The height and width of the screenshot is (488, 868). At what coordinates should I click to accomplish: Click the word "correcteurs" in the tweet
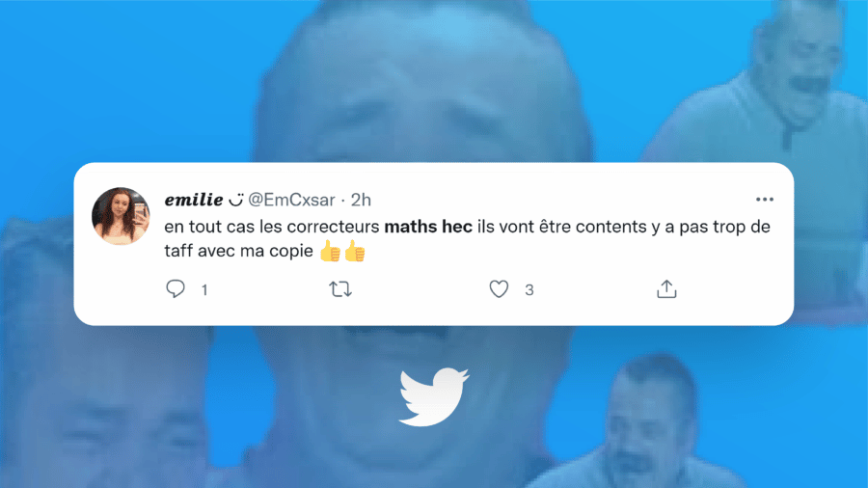pos(334,227)
